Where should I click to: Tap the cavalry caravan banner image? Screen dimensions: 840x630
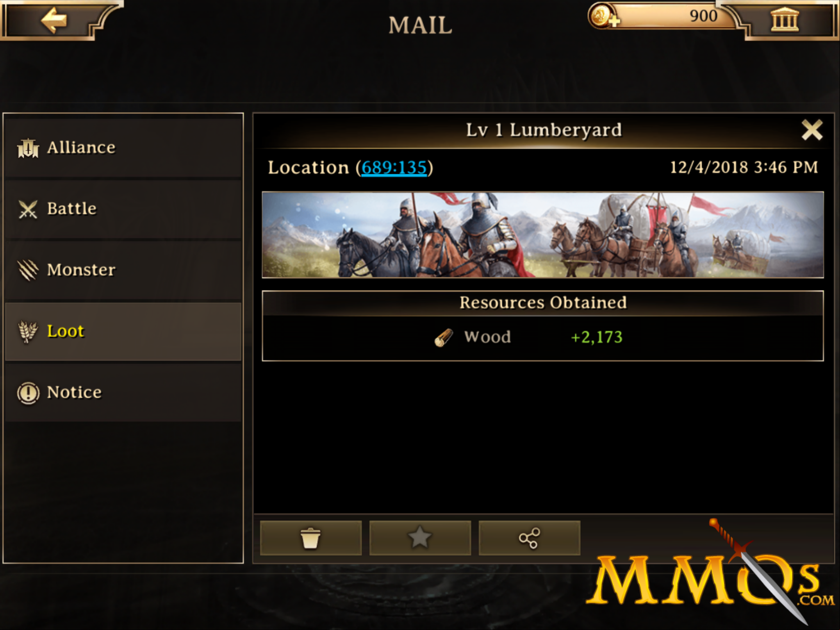pos(543,235)
